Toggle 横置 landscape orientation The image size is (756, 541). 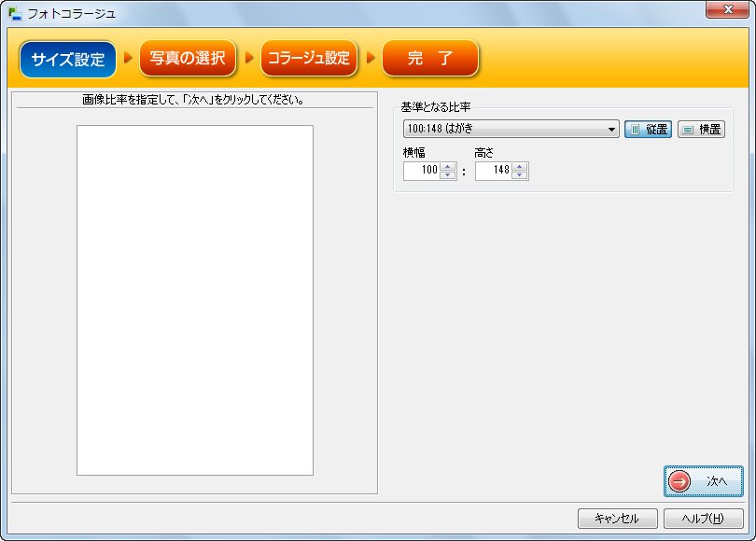[702, 129]
